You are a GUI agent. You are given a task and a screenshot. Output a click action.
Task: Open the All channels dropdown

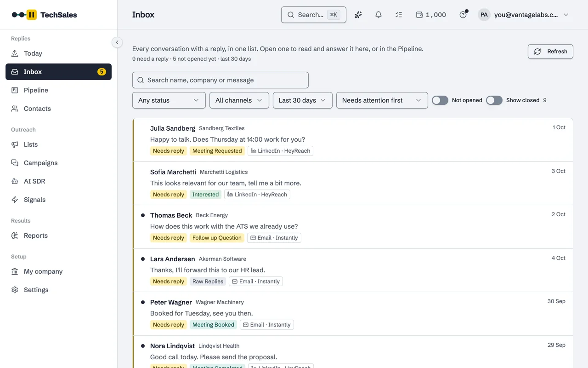[x=239, y=100]
